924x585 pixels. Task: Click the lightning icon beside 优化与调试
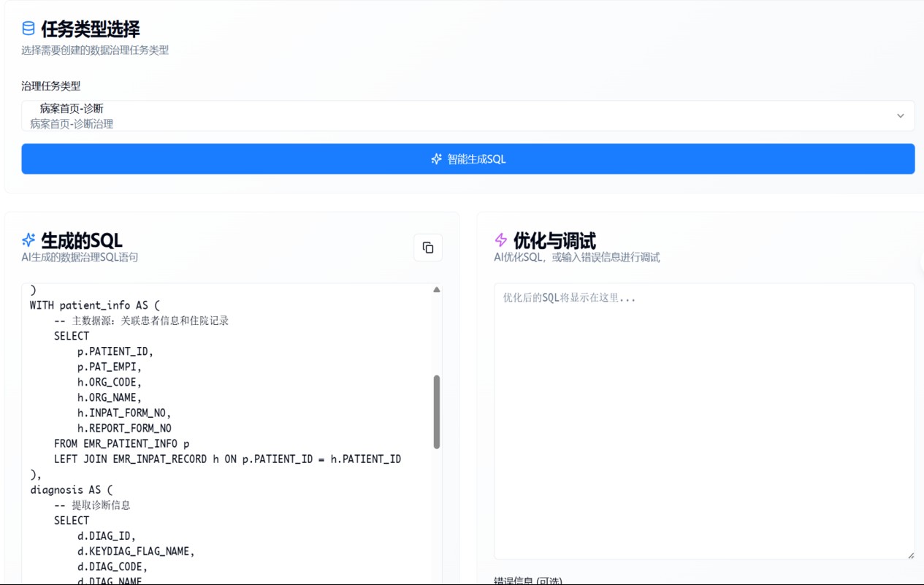pyautogui.click(x=501, y=240)
